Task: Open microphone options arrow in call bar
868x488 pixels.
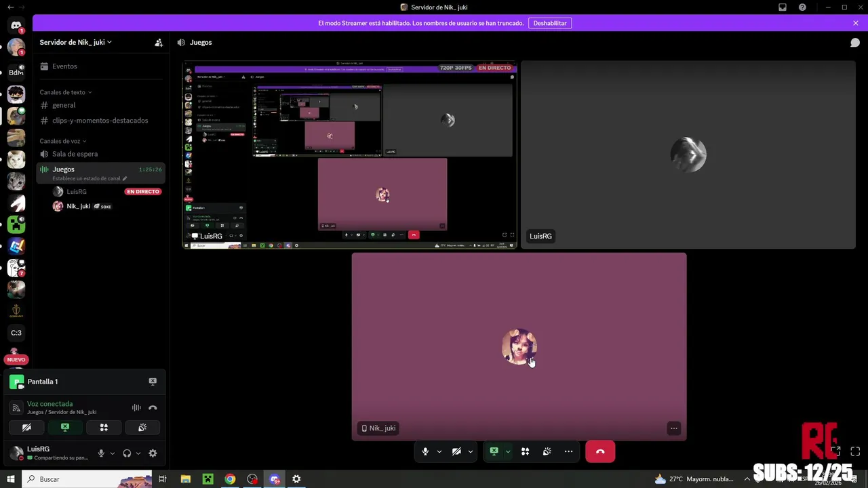Action: [x=439, y=451]
